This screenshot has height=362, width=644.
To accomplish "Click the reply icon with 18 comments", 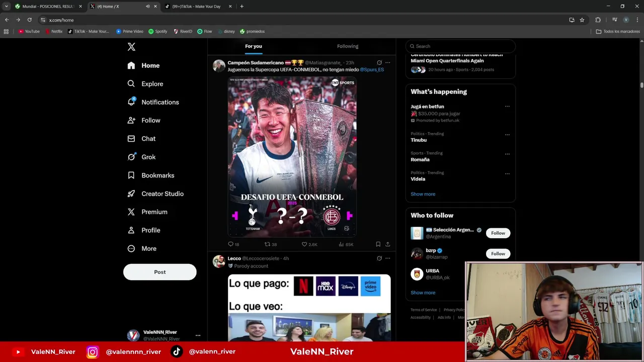I will pyautogui.click(x=230, y=244).
